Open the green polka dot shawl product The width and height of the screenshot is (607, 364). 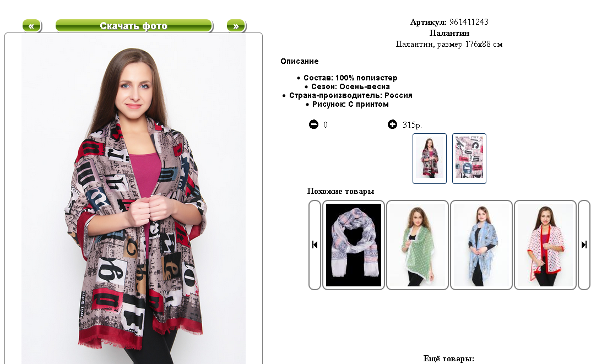[x=418, y=245]
